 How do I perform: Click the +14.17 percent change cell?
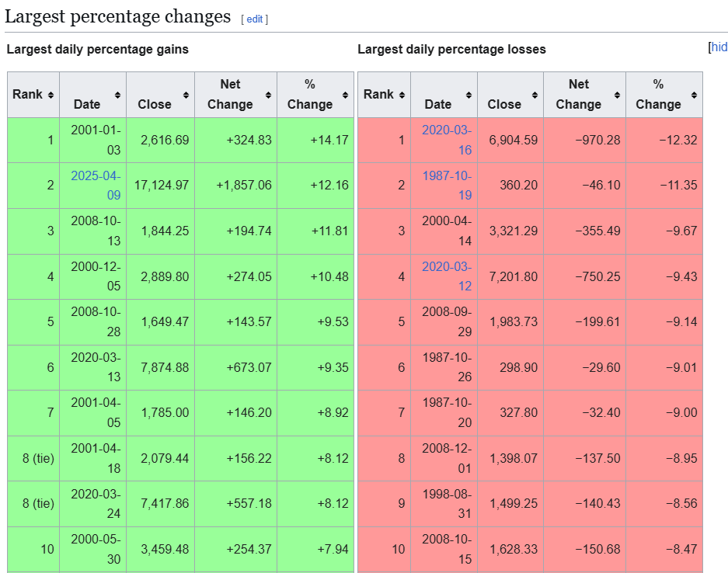(329, 141)
